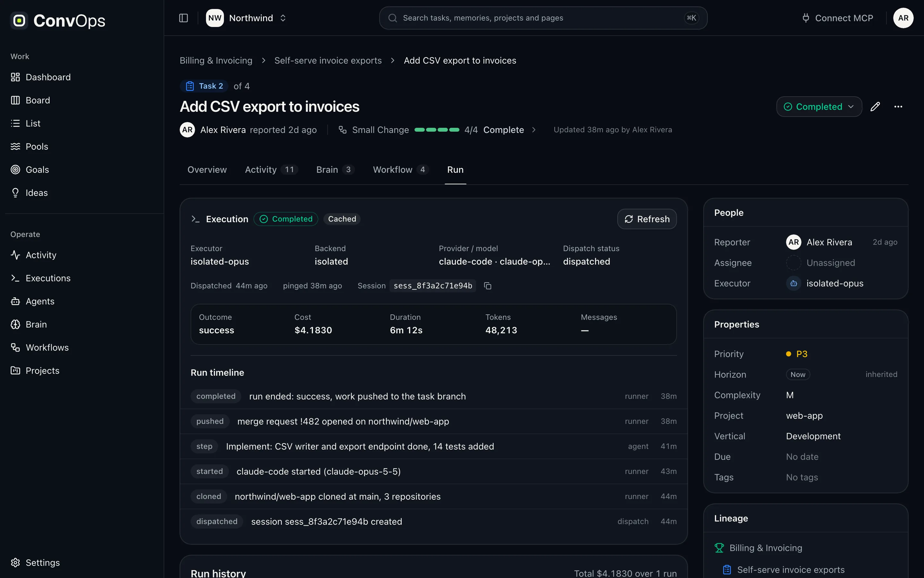Click the Tokens value 48,213
This screenshot has width=924, height=578.
click(x=501, y=330)
